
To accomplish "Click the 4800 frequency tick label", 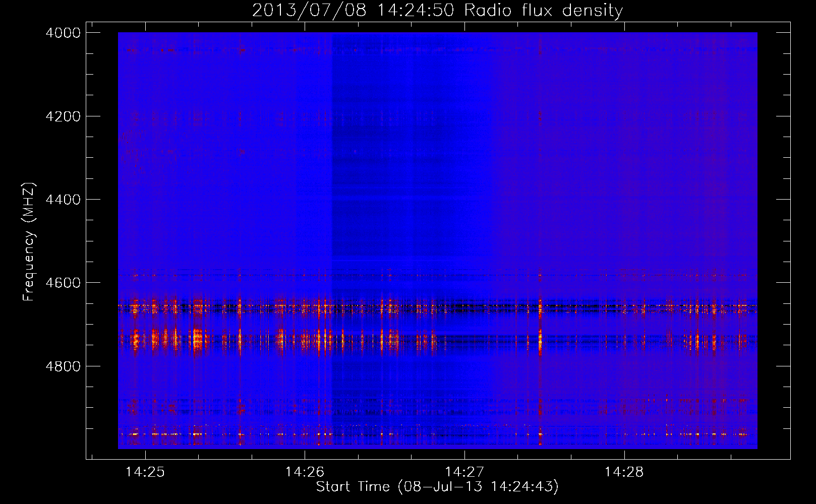I will click(63, 366).
